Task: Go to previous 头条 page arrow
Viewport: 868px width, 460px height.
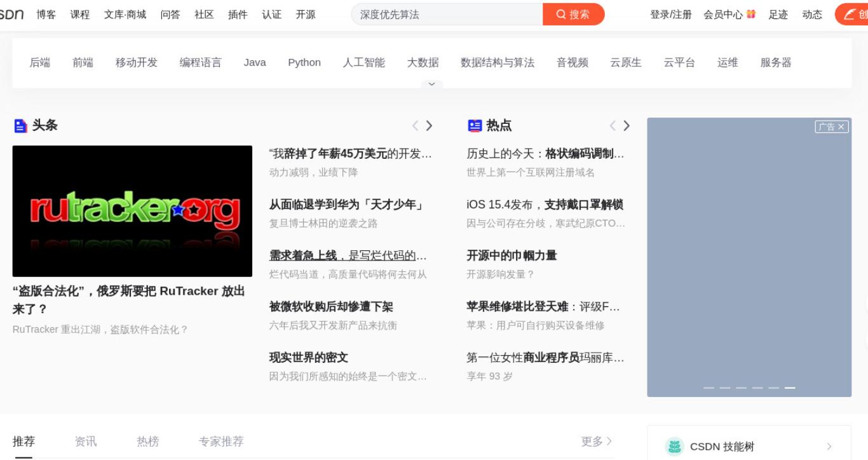Action: [415, 126]
